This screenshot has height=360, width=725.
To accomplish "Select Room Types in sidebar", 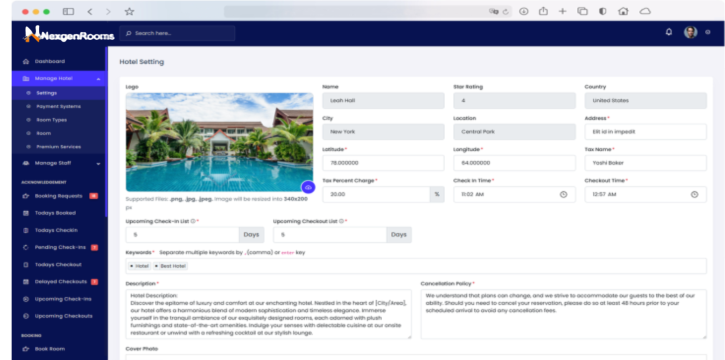I will (51, 120).
